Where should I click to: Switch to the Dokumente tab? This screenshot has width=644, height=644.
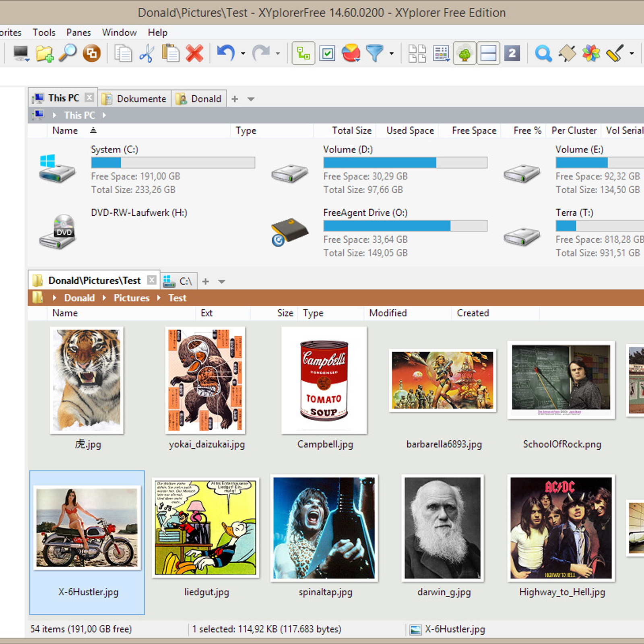(134, 99)
